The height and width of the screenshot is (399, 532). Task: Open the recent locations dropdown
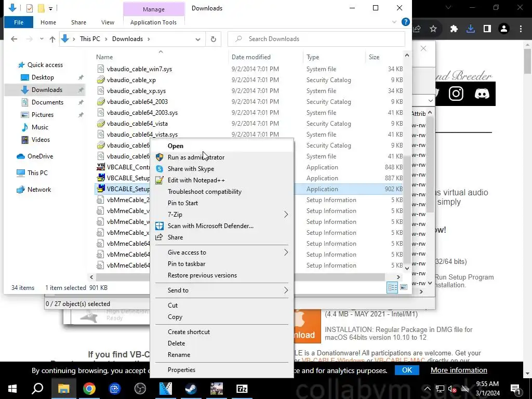tap(42, 39)
